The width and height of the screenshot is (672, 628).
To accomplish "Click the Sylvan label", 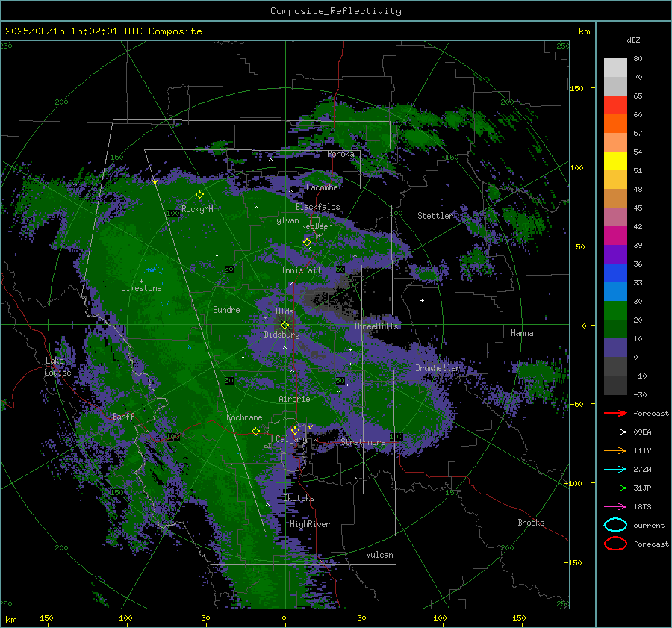I will tap(285, 220).
